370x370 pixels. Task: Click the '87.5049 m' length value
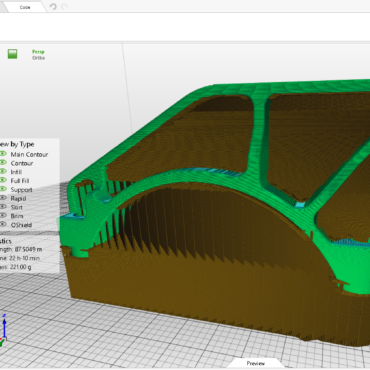(29, 249)
